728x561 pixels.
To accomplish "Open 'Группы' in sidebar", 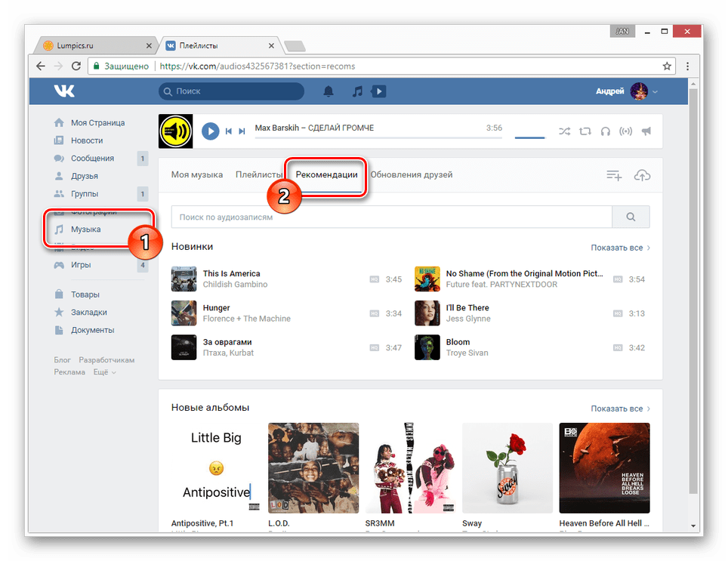I will pos(85,193).
